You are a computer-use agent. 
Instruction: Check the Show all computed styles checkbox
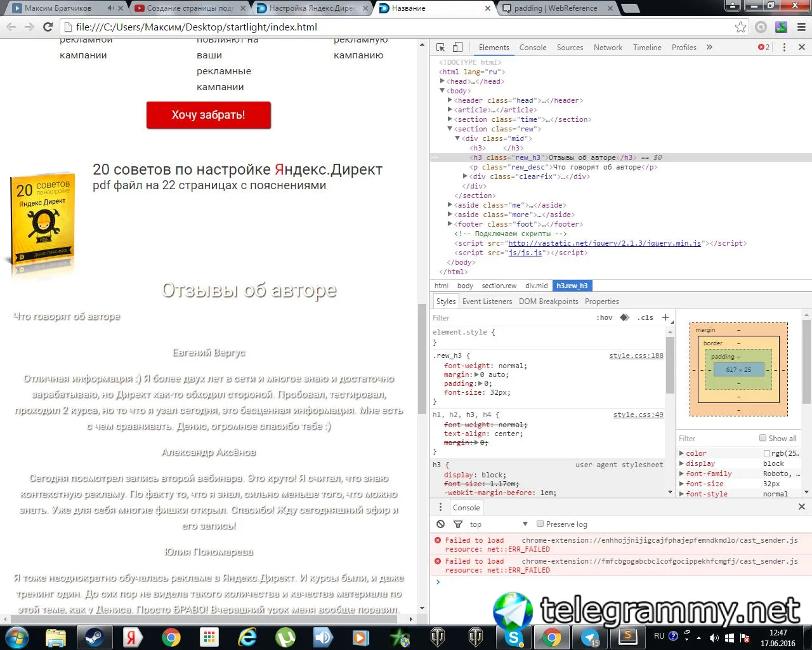pos(763,438)
